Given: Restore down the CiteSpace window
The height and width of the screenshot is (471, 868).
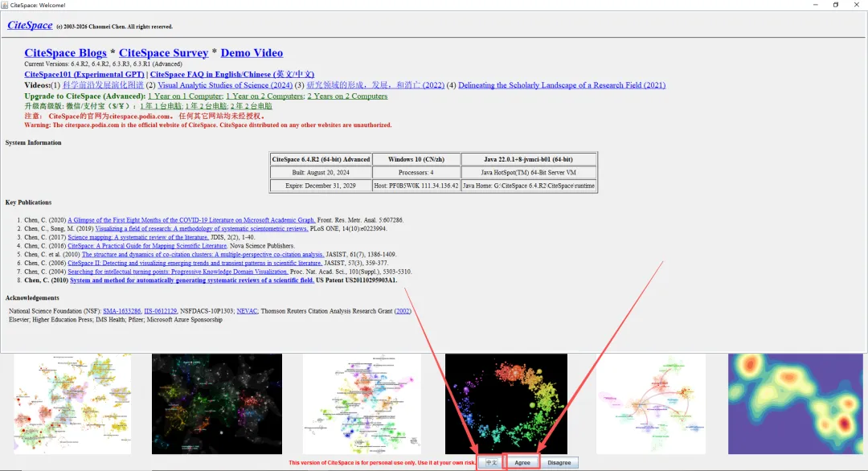Looking at the screenshot, I should pos(836,5).
